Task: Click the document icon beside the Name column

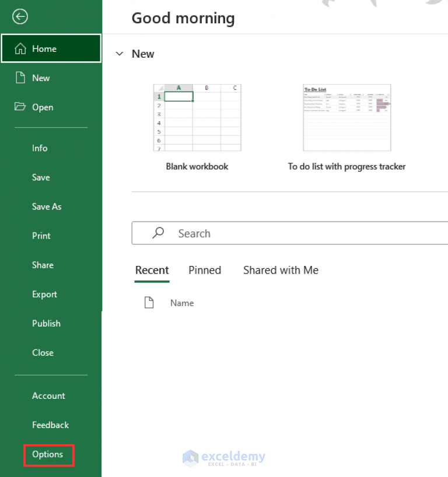Action: pyautogui.click(x=149, y=302)
